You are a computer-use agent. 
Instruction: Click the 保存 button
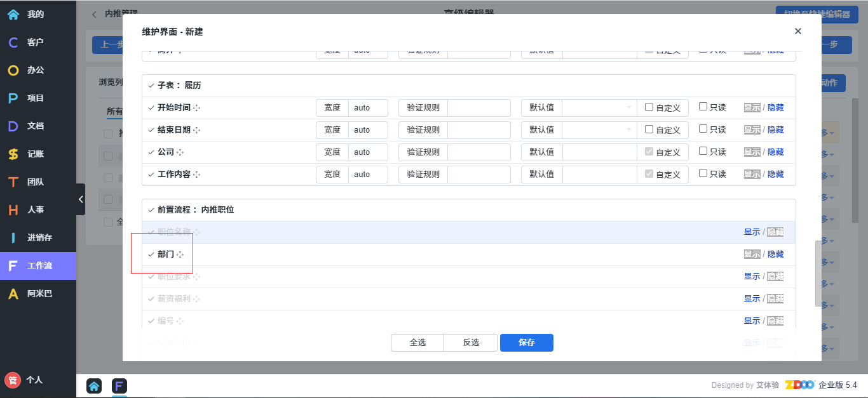pyautogui.click(x=526, y=343)
